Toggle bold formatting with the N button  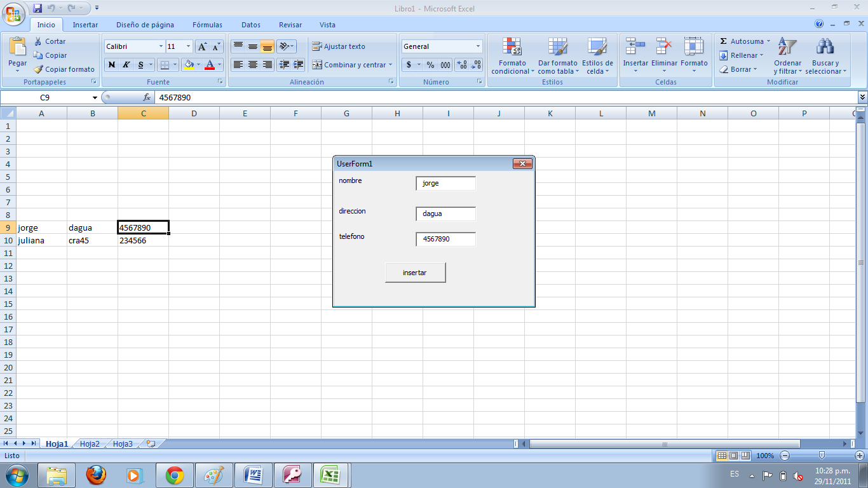[111, 65]
